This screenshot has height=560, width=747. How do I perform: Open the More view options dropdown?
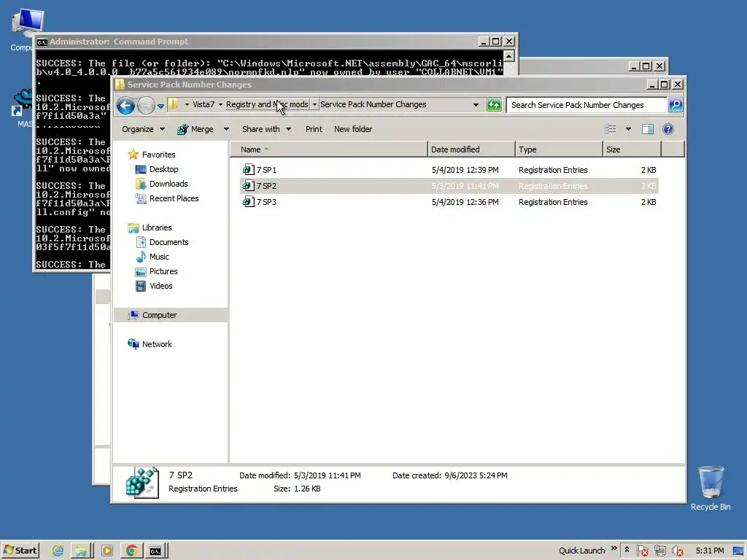coord(628,129)
